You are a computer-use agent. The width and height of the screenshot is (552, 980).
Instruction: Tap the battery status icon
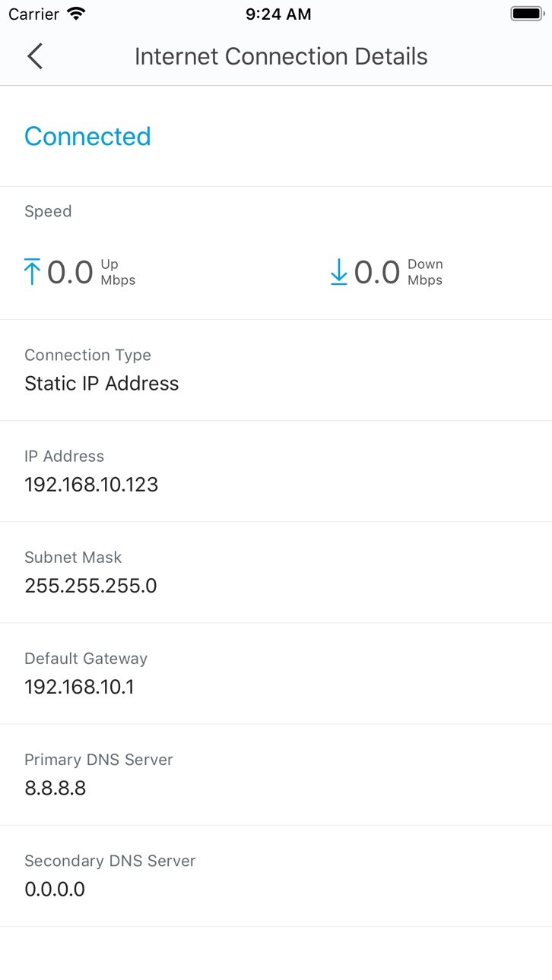[x=526, y=14]
